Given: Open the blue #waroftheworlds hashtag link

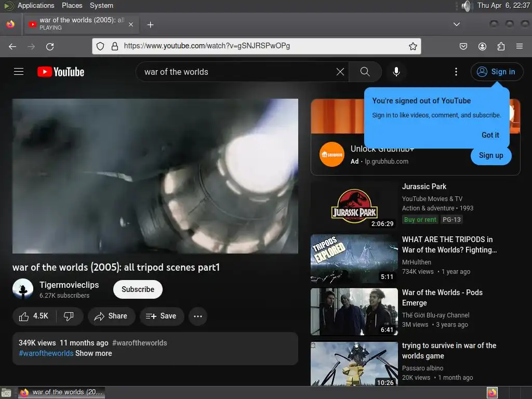Looking at the screenshot, I should click(x=46, y=353).
